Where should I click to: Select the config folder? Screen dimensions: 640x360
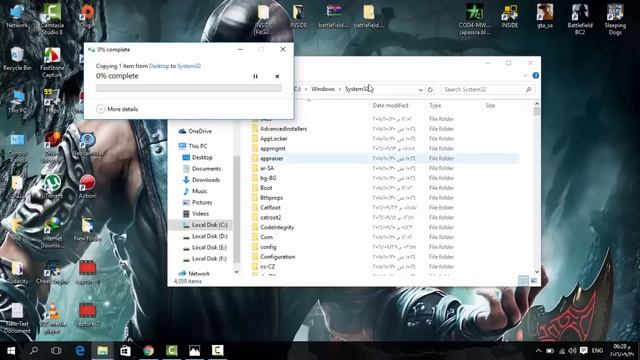[x=268, y=247]
